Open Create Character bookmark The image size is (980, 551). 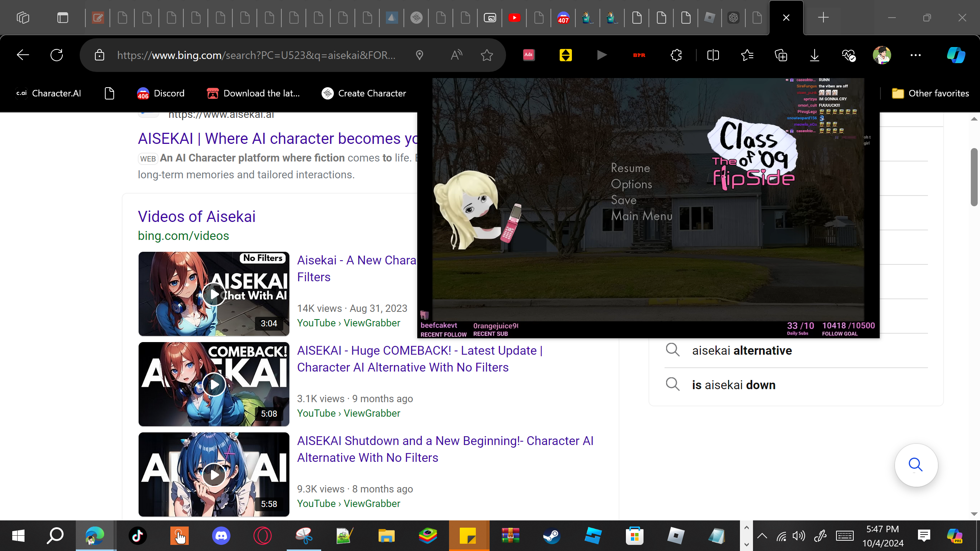(x=364, y=93)
